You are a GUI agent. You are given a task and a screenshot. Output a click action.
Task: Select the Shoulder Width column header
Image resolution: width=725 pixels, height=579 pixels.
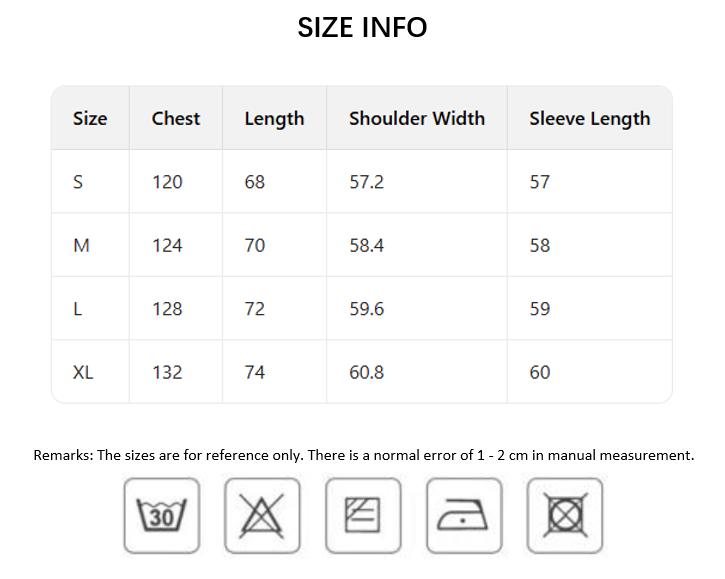pos(417,118)
